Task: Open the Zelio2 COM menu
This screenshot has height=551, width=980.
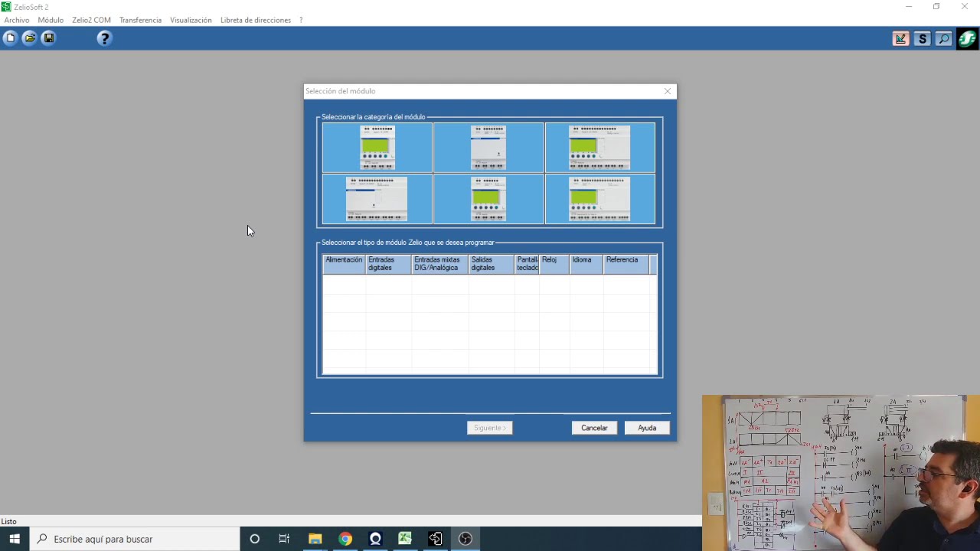Action: click(x=91, y=20)
